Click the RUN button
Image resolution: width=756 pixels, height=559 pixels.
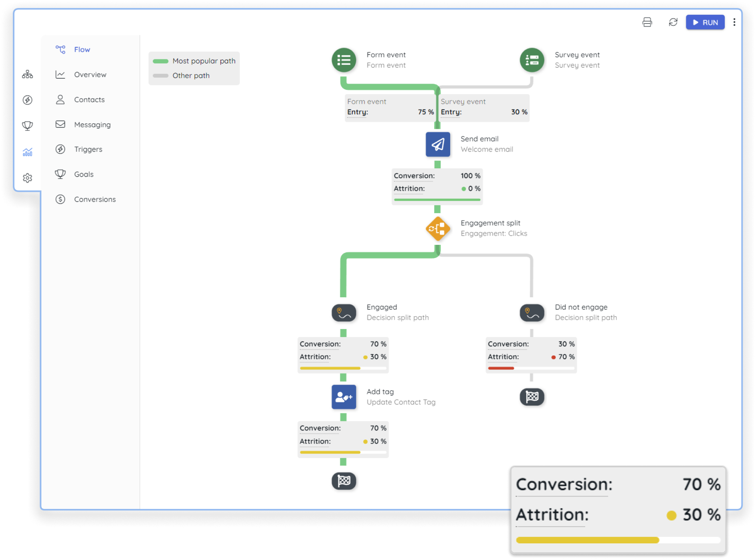click(x=705, y=22)
